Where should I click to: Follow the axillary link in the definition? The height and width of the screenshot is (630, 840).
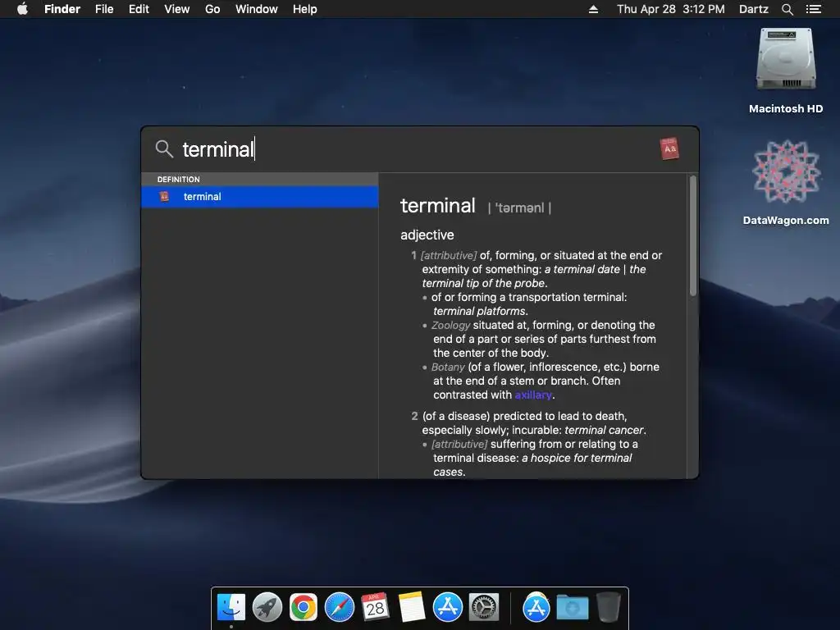[x=533, y=395]
